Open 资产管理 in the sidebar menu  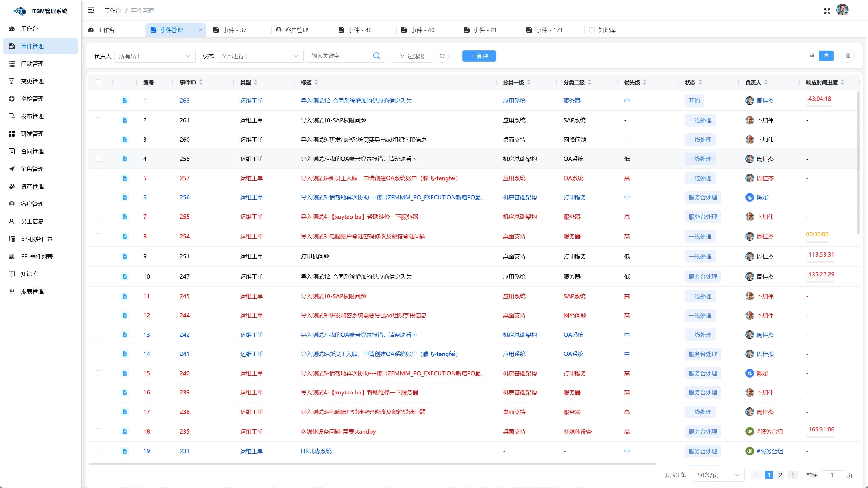pyautogui.click(x=32, y=186)
